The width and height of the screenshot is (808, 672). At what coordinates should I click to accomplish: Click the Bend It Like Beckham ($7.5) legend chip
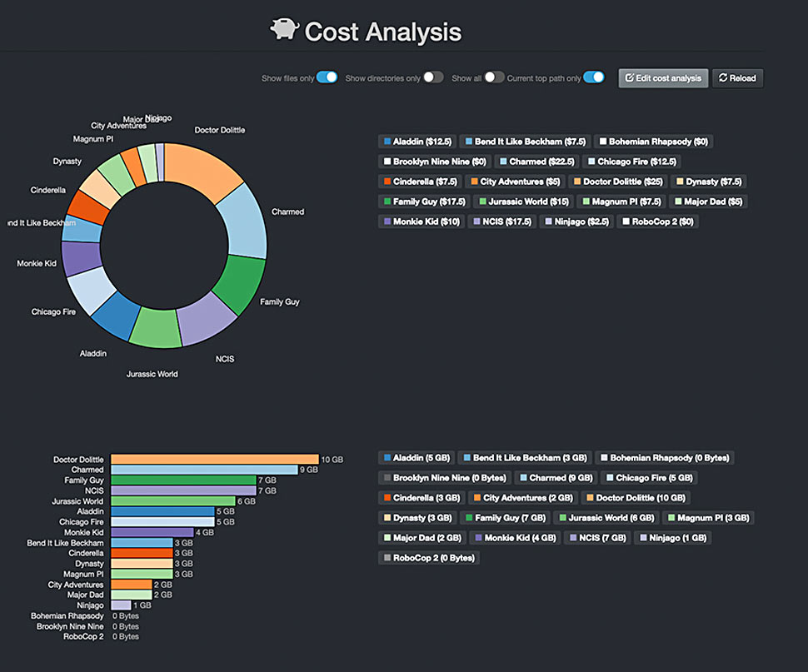tap(525, 142)
